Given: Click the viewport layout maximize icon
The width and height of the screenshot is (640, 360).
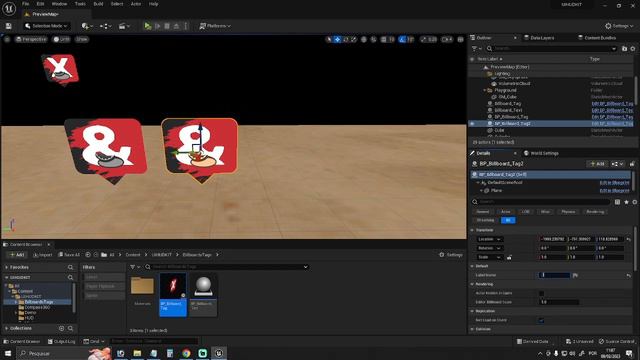Looking at the screenshot, I should tap(460, 39).
